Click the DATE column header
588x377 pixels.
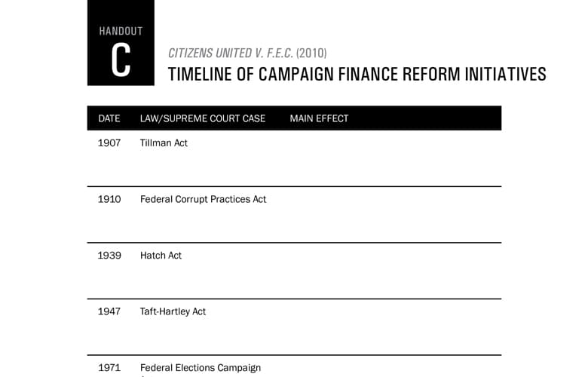point(109,118)
